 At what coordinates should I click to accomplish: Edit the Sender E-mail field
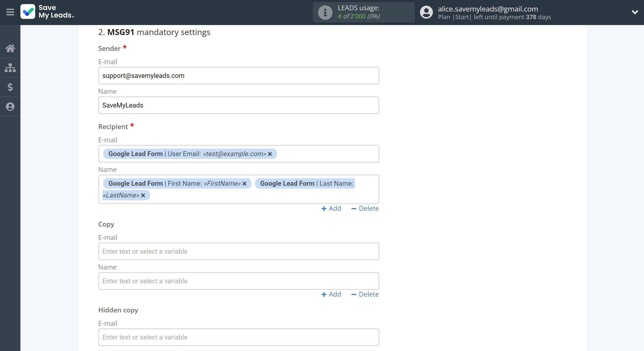[239, 76]
